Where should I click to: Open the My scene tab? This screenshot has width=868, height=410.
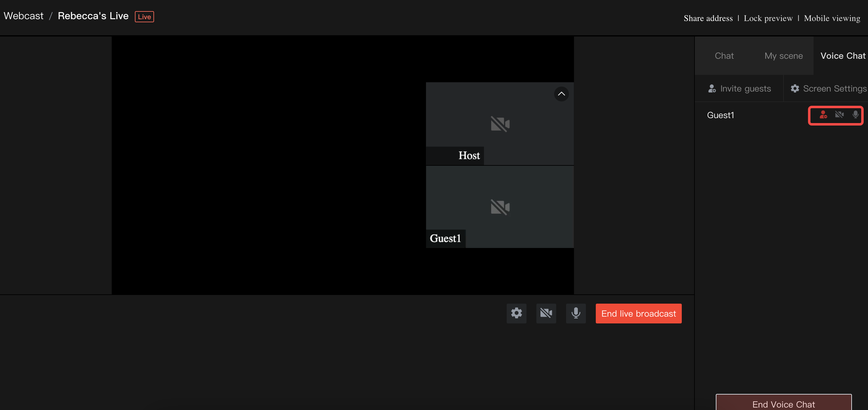pos(784,56)
